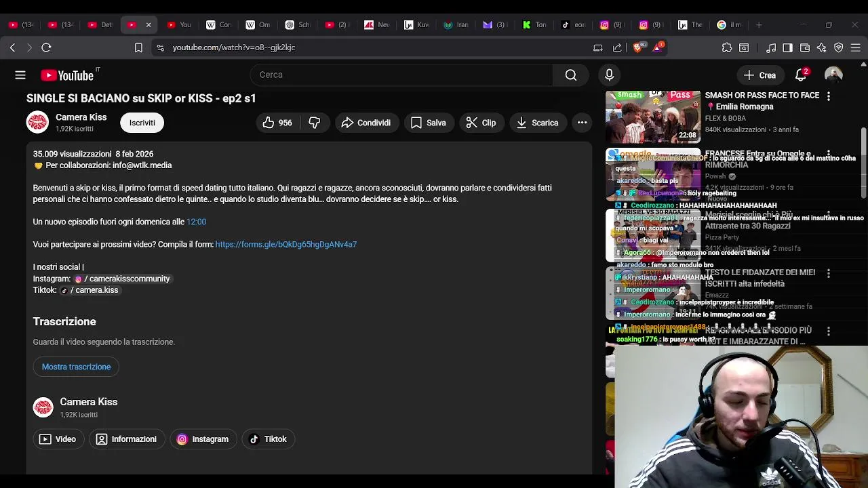Screen dimensions: 868x488
Task: Go back with browser back arrow
Action: click(x=12, y=47)
